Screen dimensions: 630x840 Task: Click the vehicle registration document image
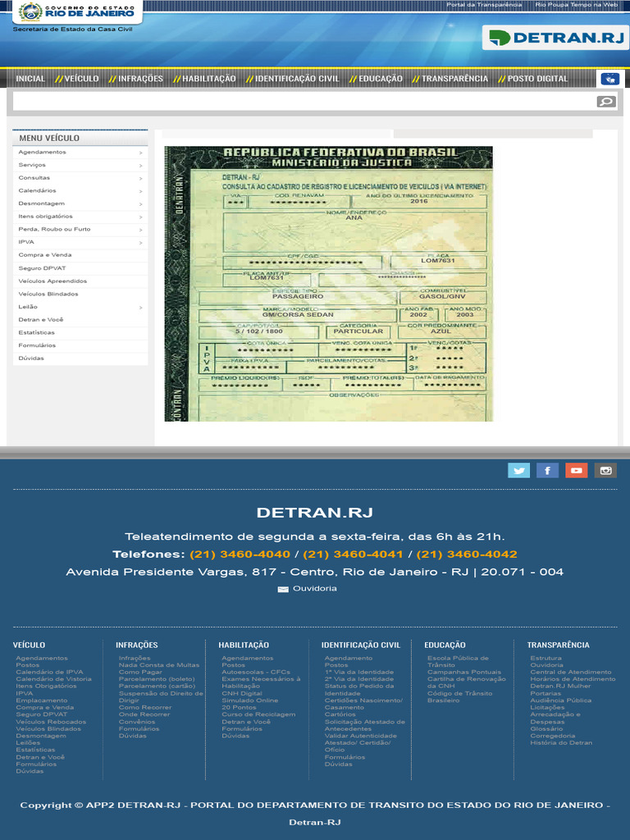tap(328, 283)
